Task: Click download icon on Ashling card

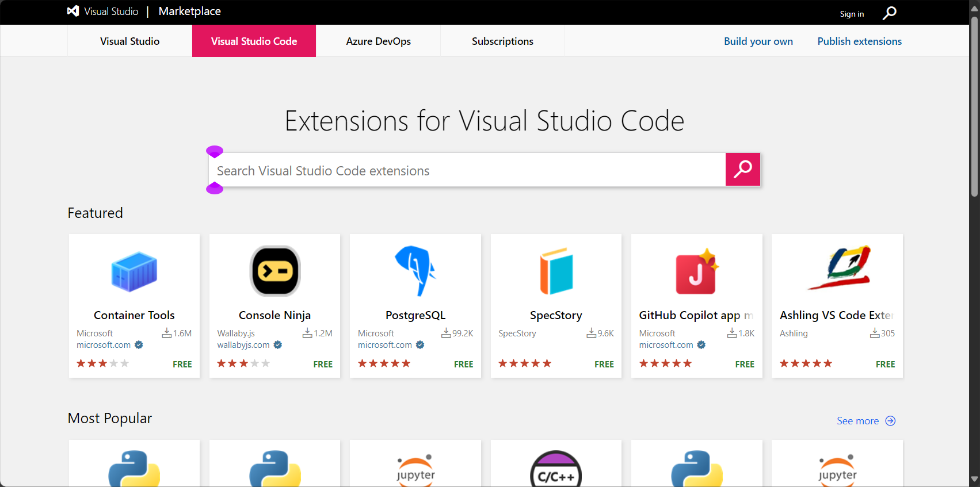Action: coord(875,333)
